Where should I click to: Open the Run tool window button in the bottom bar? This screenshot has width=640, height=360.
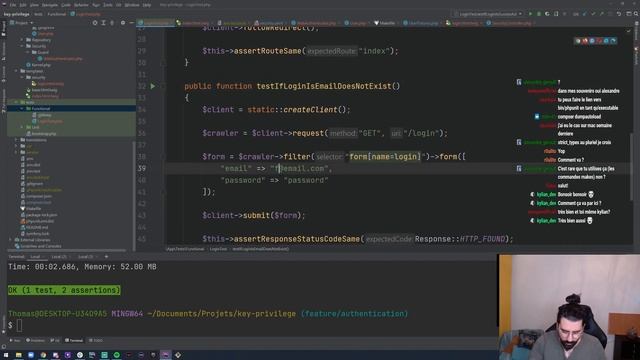point(15,340)
